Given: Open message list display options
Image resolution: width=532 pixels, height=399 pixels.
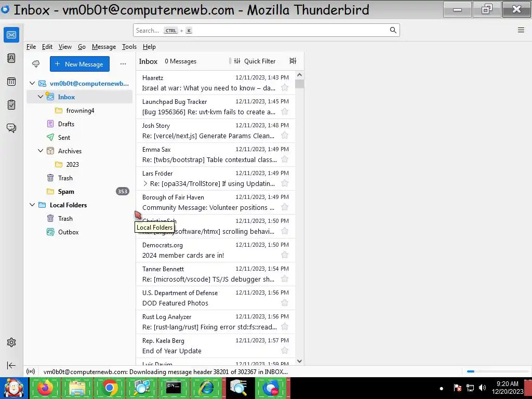Looking at the screenshot, I should 293,61.
